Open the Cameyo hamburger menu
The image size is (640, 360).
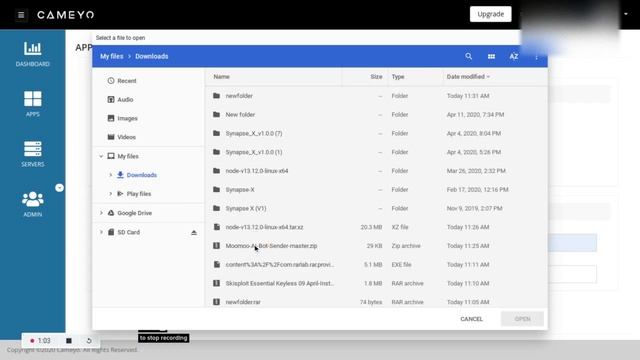tap(21, 15)
